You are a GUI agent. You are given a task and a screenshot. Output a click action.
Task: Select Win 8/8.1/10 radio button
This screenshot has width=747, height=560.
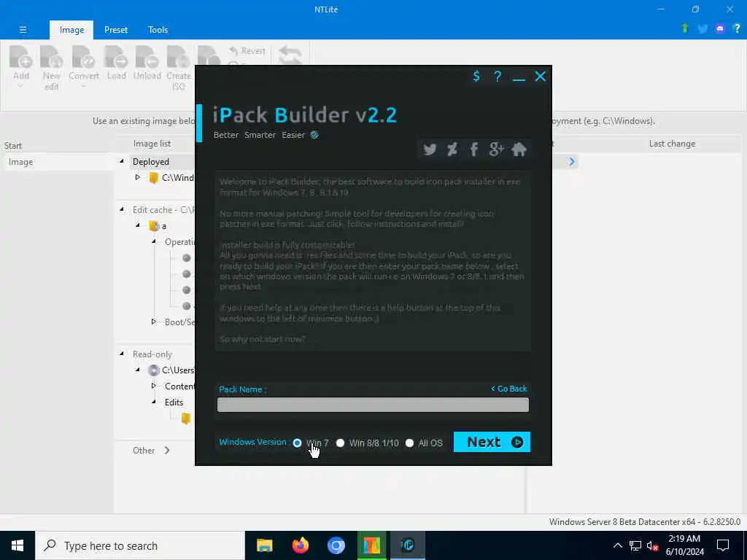point(340,443)
